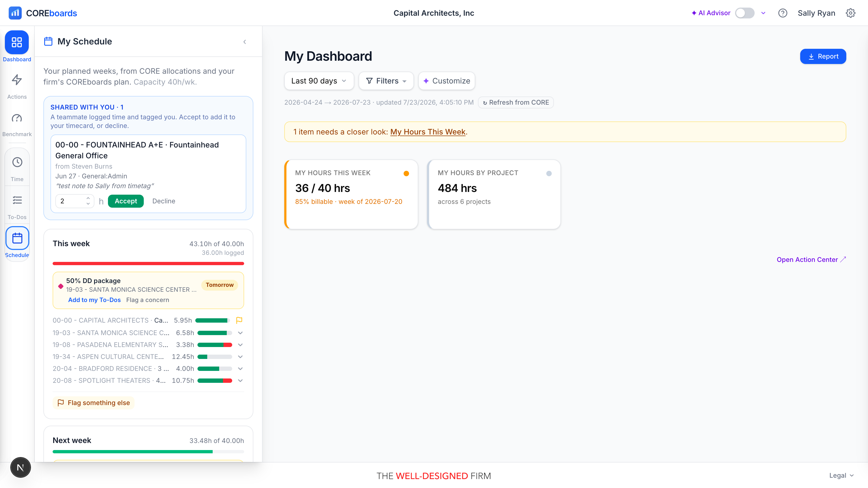The width and height of the screenshot is (868, 488).
Task: Click the Customize button
Action: (x=446, y=81)
